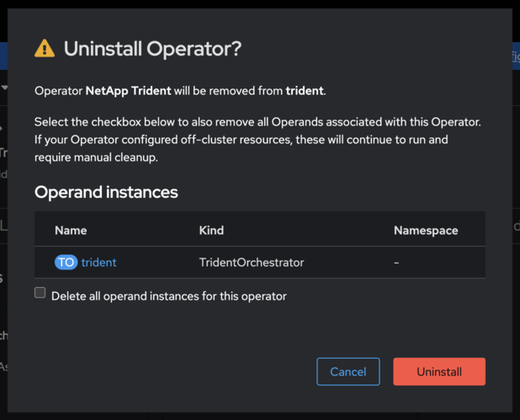Viewport: 520px width, 420px height.
Task: Expand the dropdown caret behind dialog's left edge
Action: [4, 88]
